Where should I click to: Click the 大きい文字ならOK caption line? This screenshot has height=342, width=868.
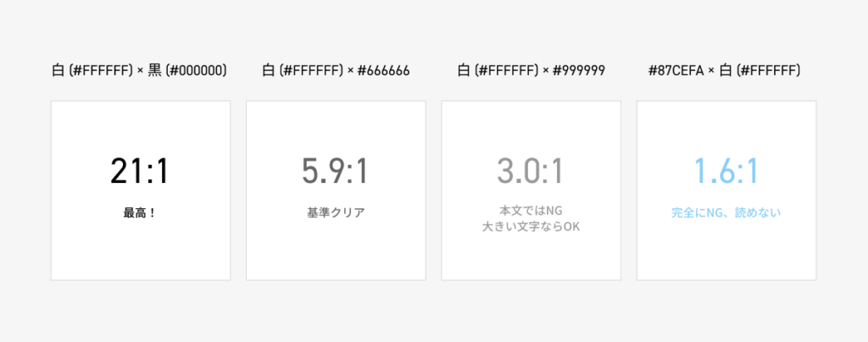coord(531,225)
